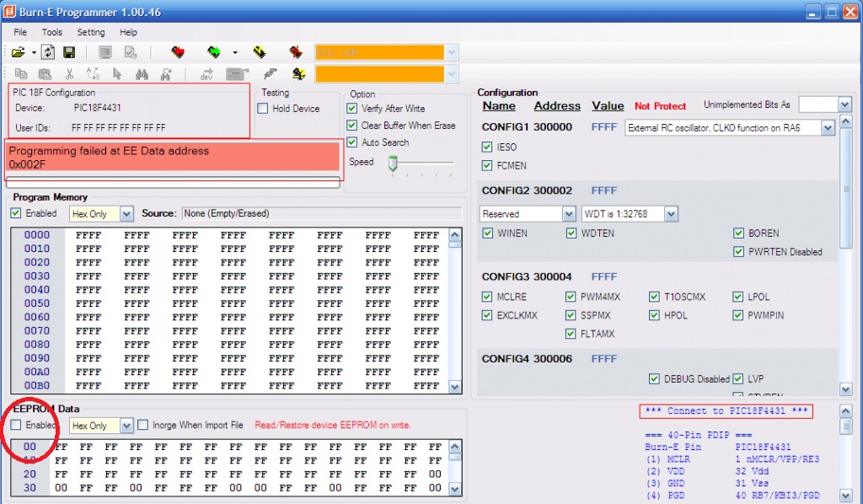This screenshot has height=504, width=863.
Task: Click the Find binoculars icon
Action: coord(142,73)
